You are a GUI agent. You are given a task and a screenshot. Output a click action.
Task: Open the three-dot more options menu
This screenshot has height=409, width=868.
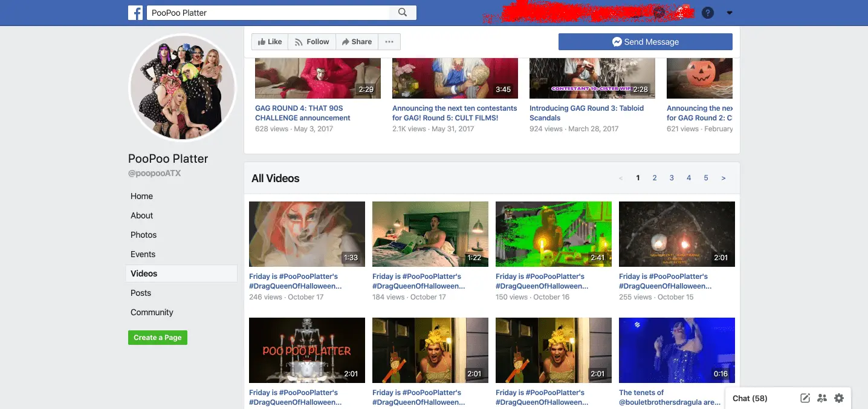[389, 42]
